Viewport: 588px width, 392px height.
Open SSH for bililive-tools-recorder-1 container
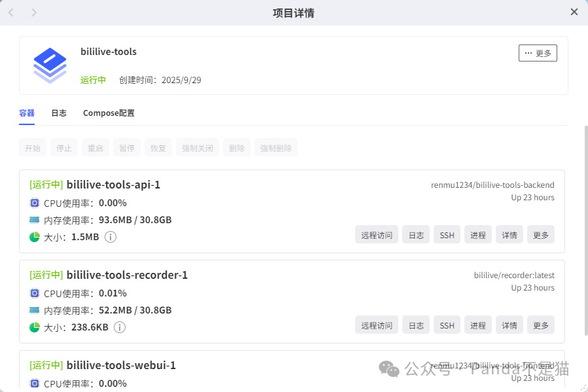tap(447, 325)
